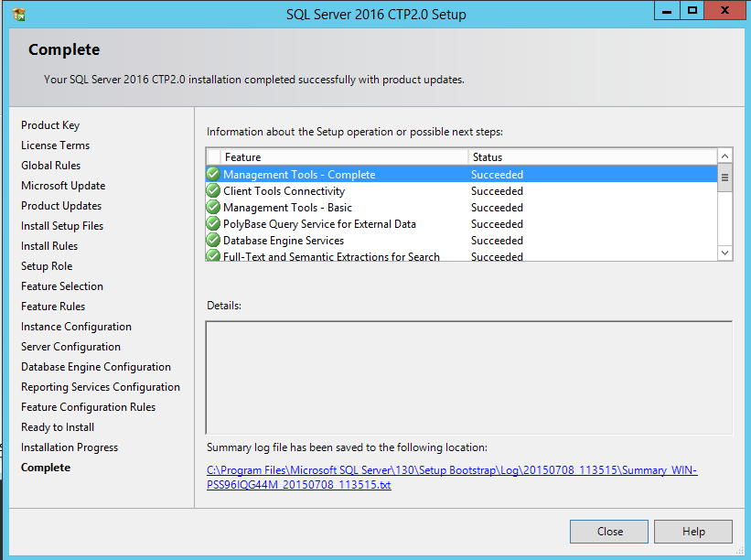The width and height of the screenshot is (751, 560).
Task: Minimize the SQL Server Setup window
Action: [x=667, y=11]
